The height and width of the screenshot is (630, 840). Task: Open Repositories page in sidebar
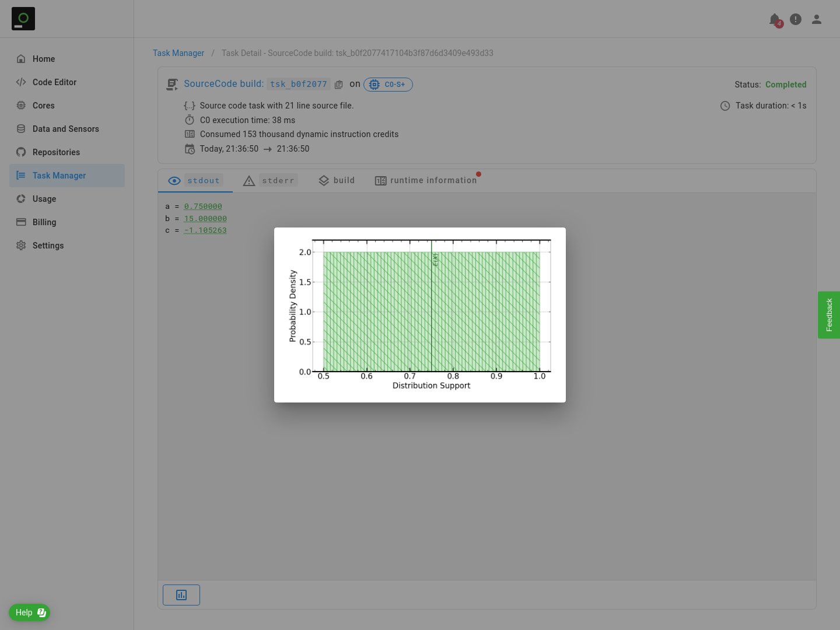56,152
